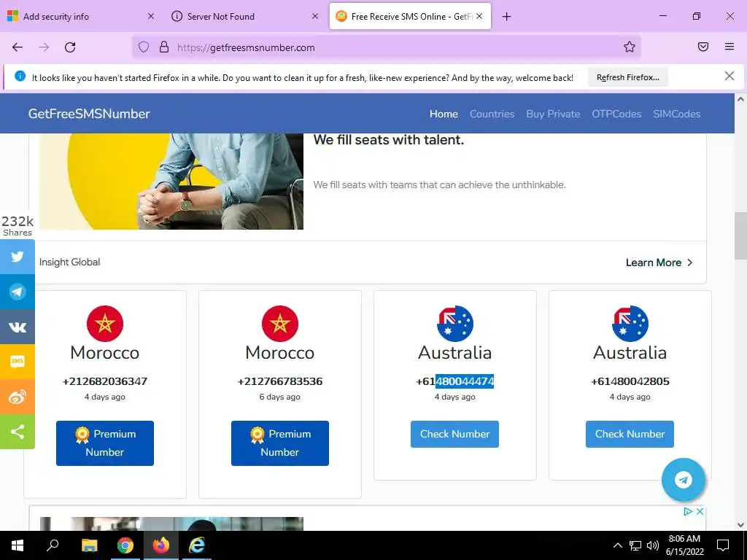Close the Server Not Found tab
Image resolution: width=747 pixels, height=560 pixels.
[x=315, y=16]
